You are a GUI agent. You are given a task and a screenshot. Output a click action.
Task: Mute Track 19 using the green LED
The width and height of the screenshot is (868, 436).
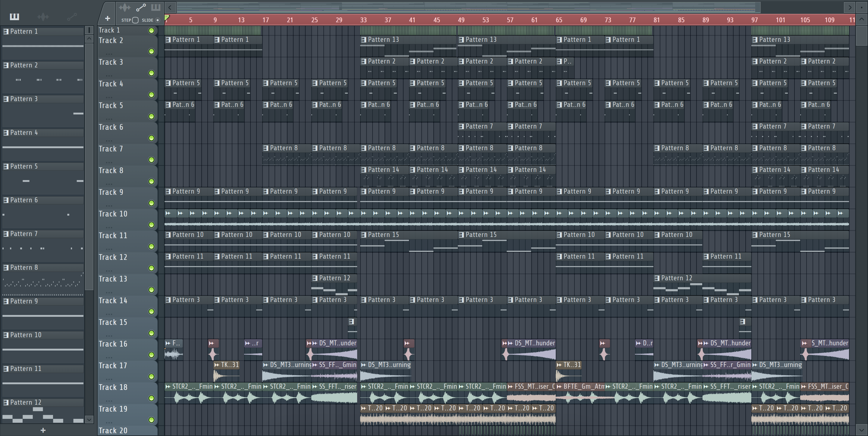coord(152,419)
